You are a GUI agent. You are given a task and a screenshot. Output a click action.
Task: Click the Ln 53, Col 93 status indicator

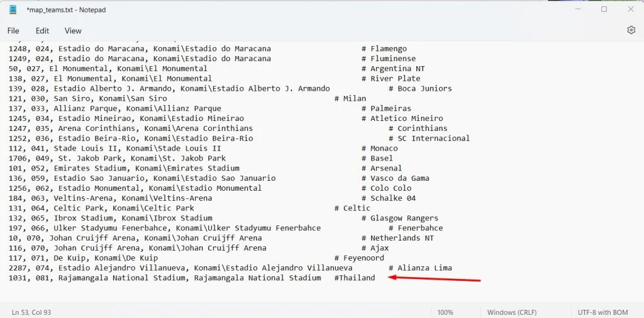click(x=31, y=312)
